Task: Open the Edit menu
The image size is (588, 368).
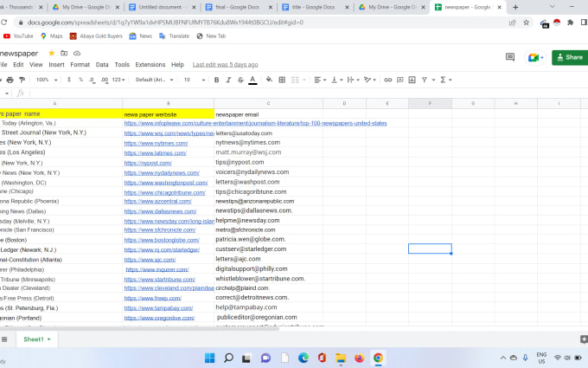Action: click(18, 65)
